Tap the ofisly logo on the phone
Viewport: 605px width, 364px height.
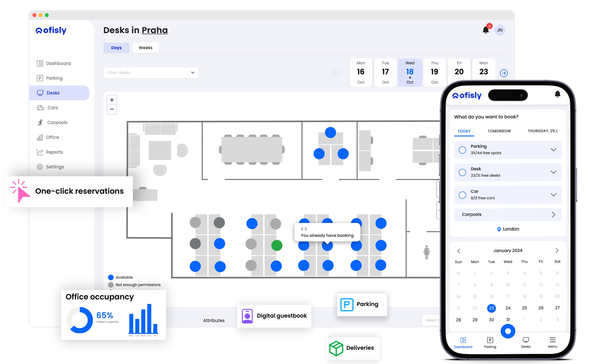pyautogui.click(x=467, y=95)
